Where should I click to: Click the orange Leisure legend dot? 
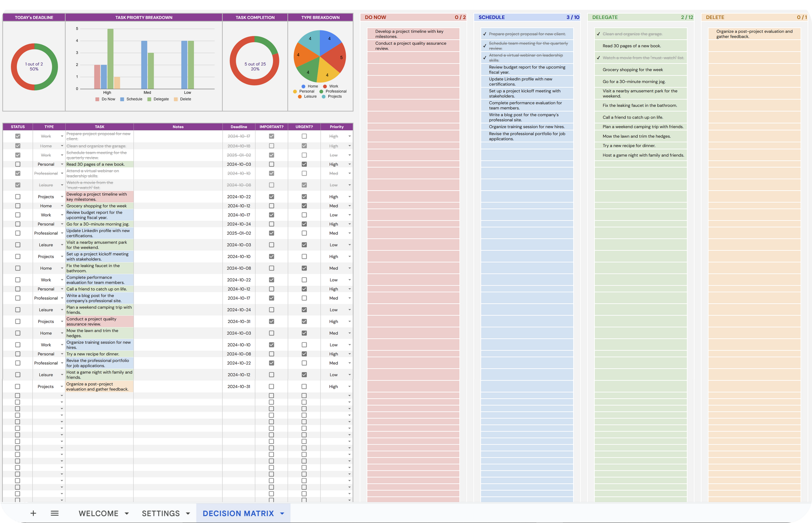[300, 97]
